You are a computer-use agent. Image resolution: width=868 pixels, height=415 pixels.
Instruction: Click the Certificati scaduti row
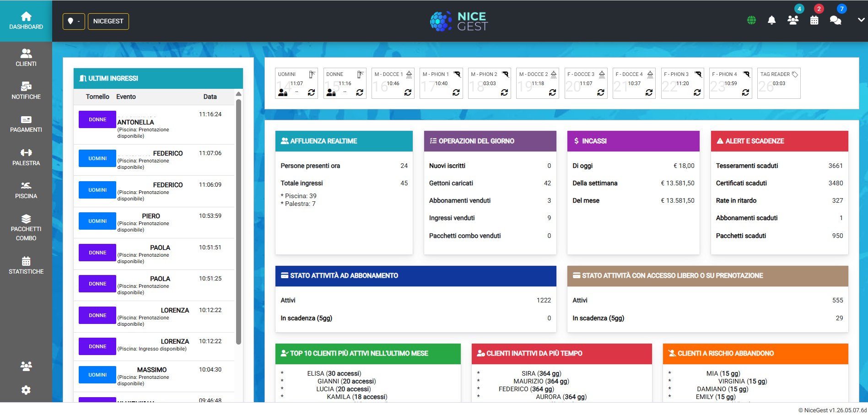(780, 183)
